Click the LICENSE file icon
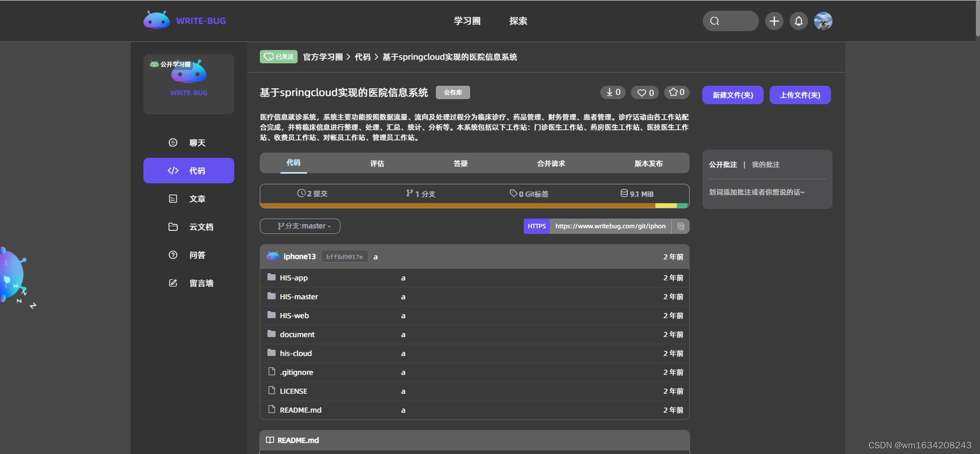 [x=272, y=391]
